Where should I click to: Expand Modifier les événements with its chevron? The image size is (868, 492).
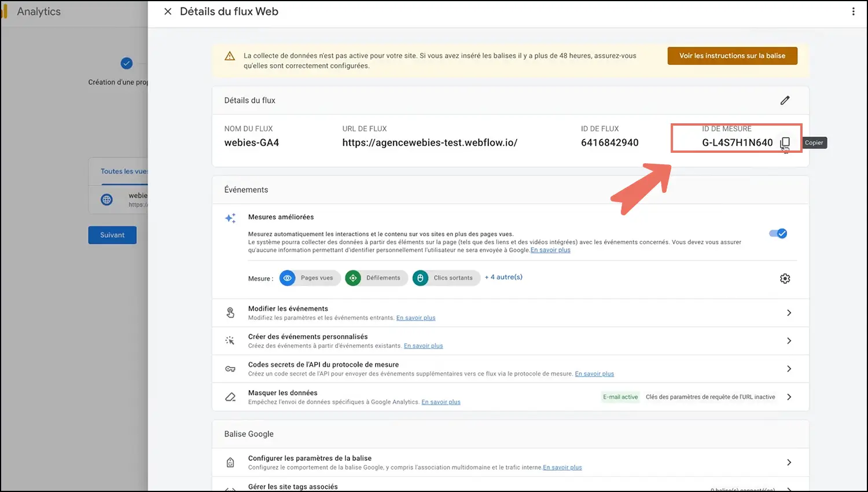click(789, 313)
